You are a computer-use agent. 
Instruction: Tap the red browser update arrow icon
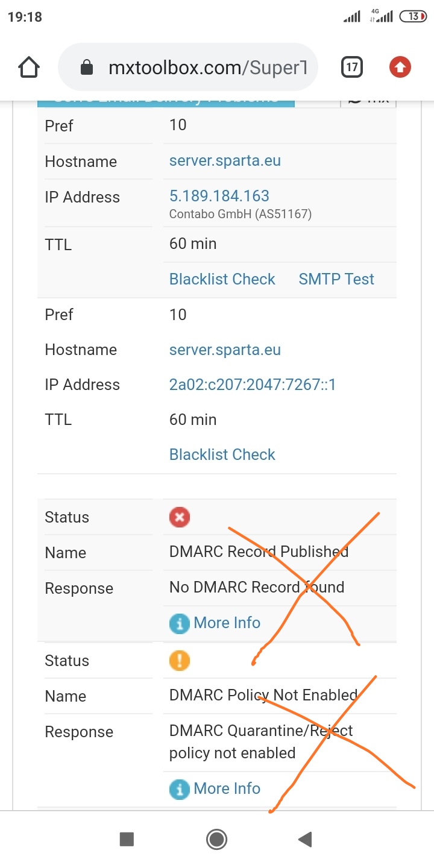tap(400, 68)
